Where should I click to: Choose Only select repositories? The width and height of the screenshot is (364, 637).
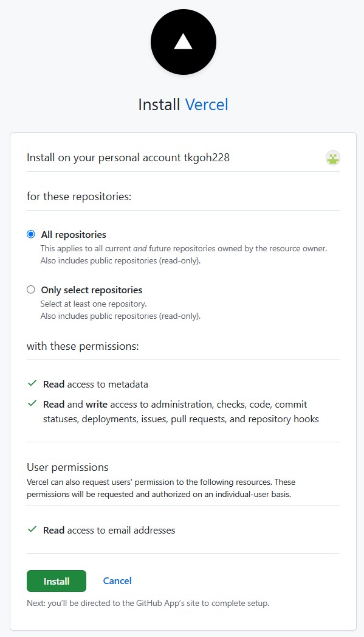click(x=30, y=290)
